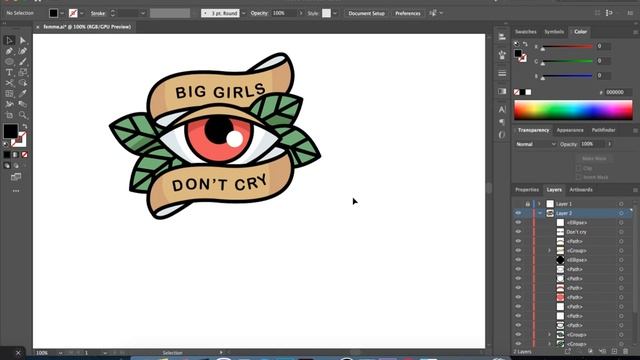640x360 pixels.
Task: Switch to the Artboards tab
Action: click(x=581, y=190)
